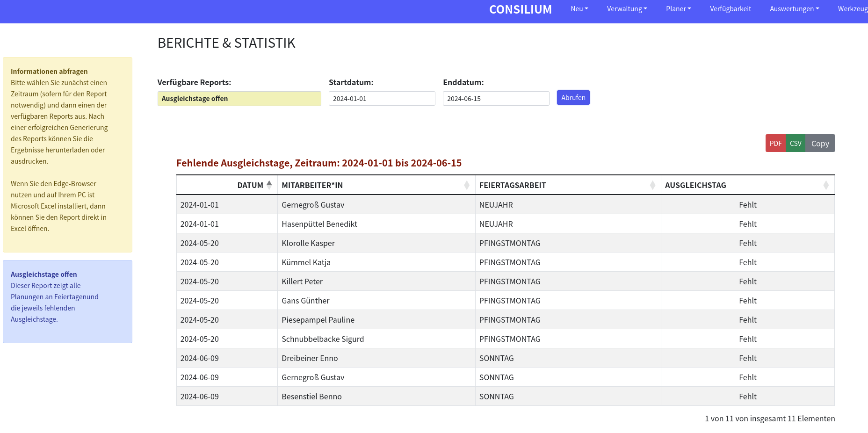The width and height of the screenshot is (868, 433).
Task: Go to the Verfügbarkeit page
Action: tap(731, 9)
